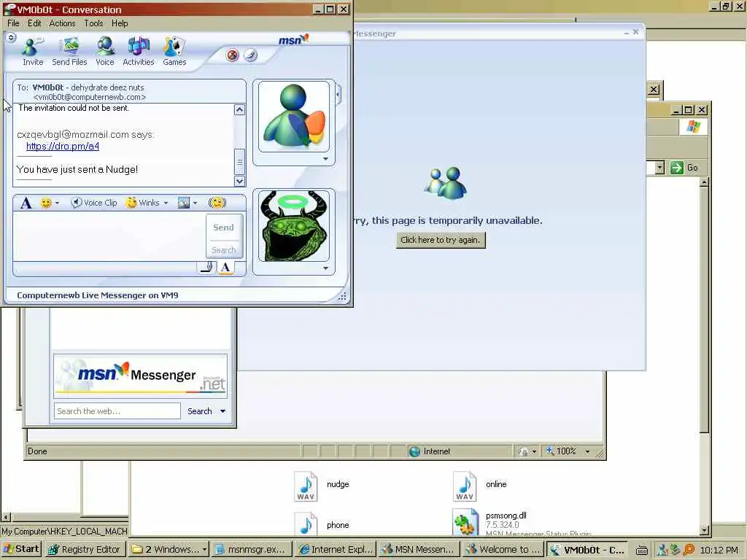The width and height of the screenshot is (747, 560).
Task: Click the keyboard tray icon
Action: click(641, 550)
